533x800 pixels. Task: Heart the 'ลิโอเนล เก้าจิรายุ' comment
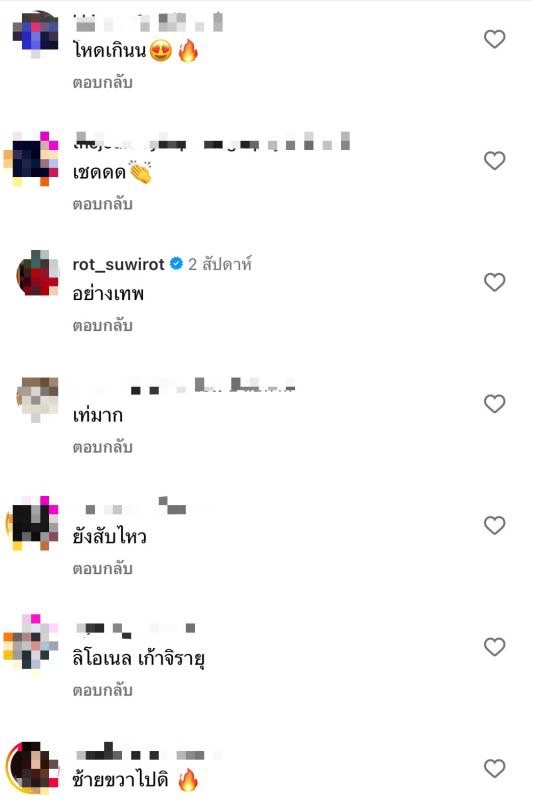494,646
